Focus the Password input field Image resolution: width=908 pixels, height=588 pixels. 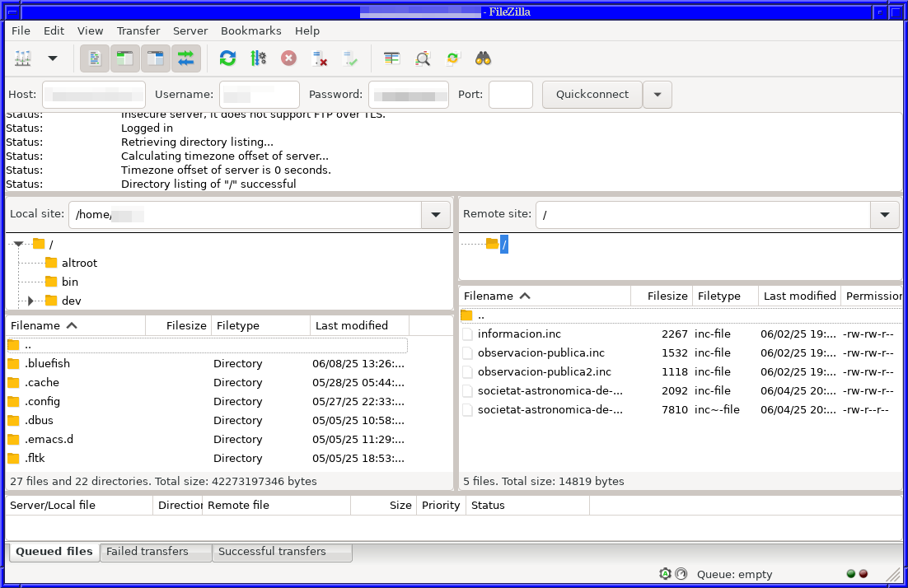(x=409, y=95)
